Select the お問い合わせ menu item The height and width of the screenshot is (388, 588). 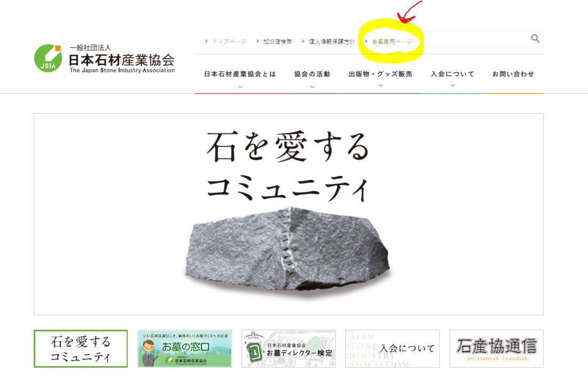point(513,74)
